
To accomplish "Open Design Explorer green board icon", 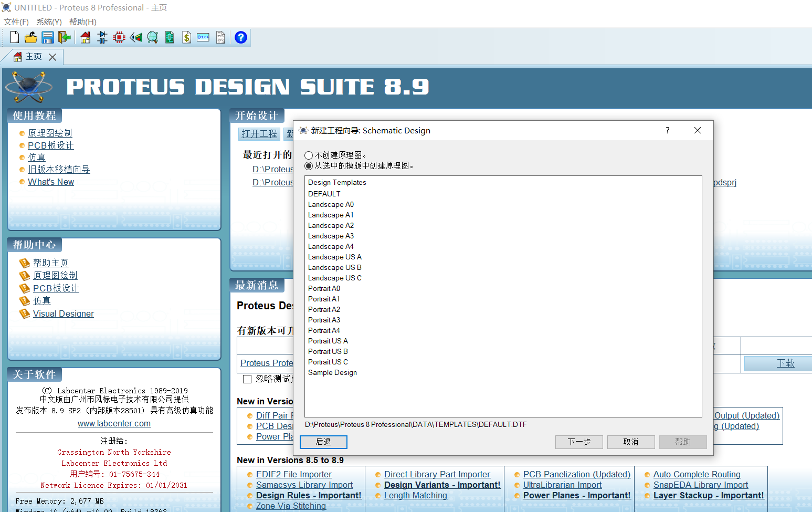I will click(170, 37).
